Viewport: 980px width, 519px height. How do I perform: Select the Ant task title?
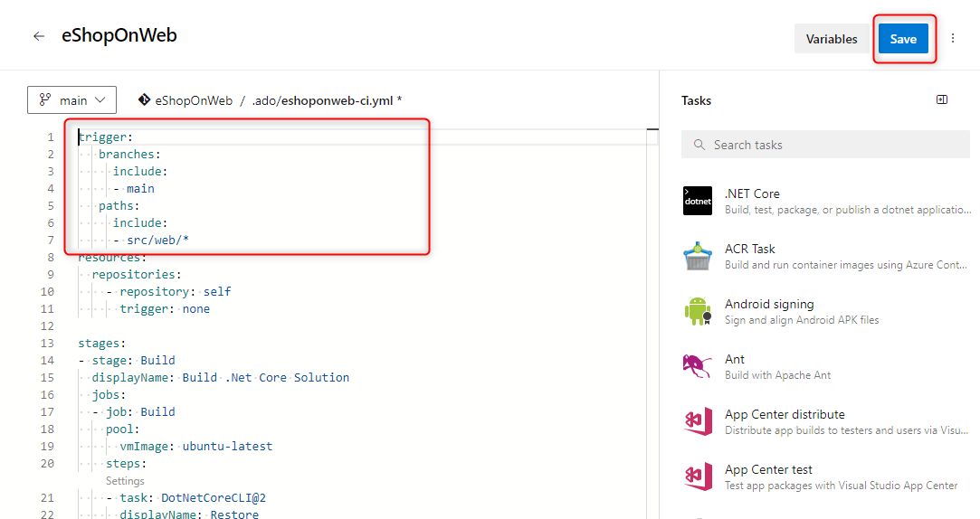735,359
